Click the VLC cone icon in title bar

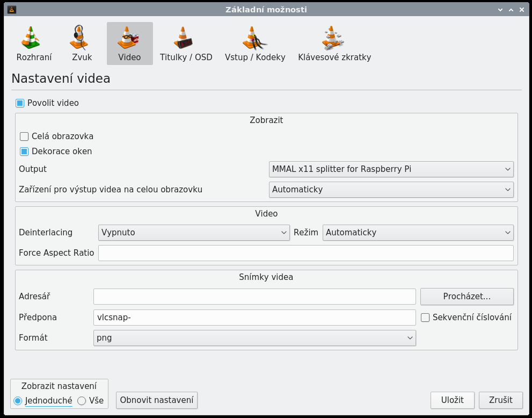point(12,10)
